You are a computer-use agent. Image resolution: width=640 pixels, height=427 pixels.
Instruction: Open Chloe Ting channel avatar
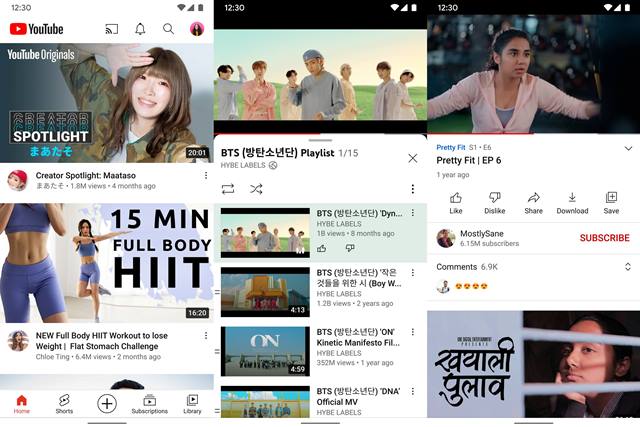click(x=18, y=340)
